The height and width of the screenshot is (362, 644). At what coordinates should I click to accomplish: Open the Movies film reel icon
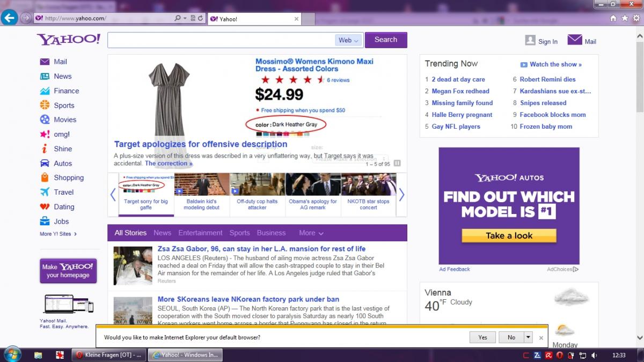tap(45, 120)
